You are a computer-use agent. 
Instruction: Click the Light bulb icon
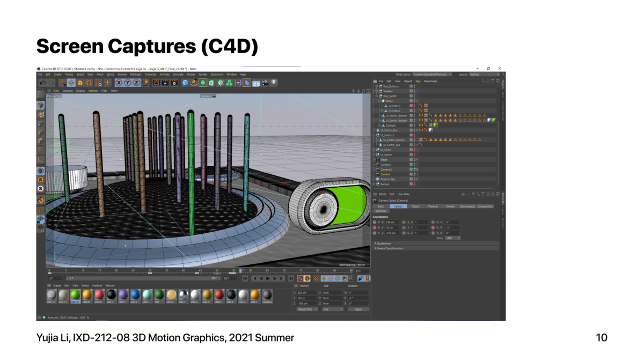pos(274,83)
